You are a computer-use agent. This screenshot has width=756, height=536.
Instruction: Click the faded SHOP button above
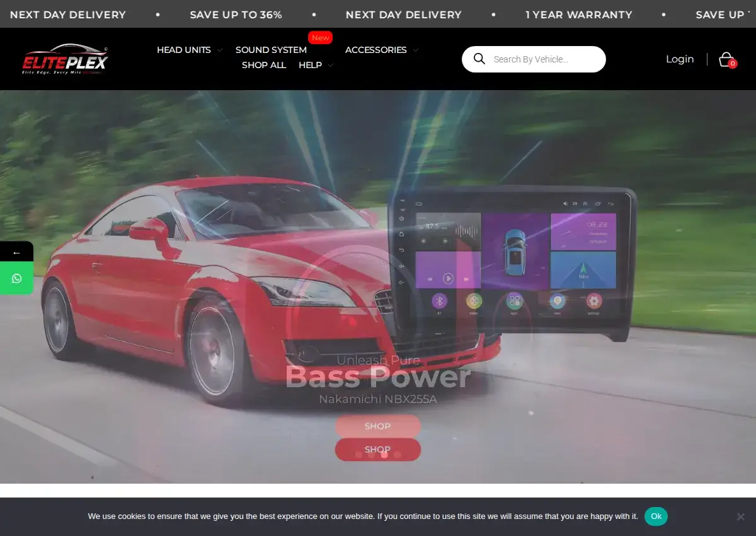click(x=378, y=426)
